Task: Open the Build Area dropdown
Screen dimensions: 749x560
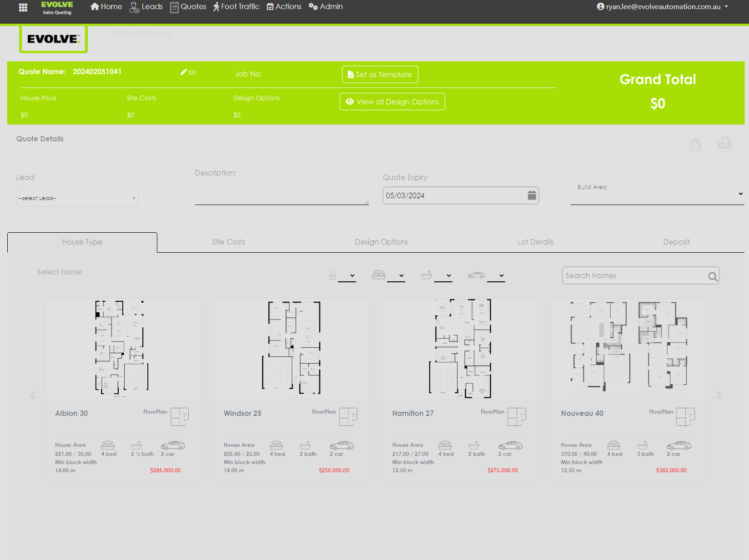Action: pos(657,194)
